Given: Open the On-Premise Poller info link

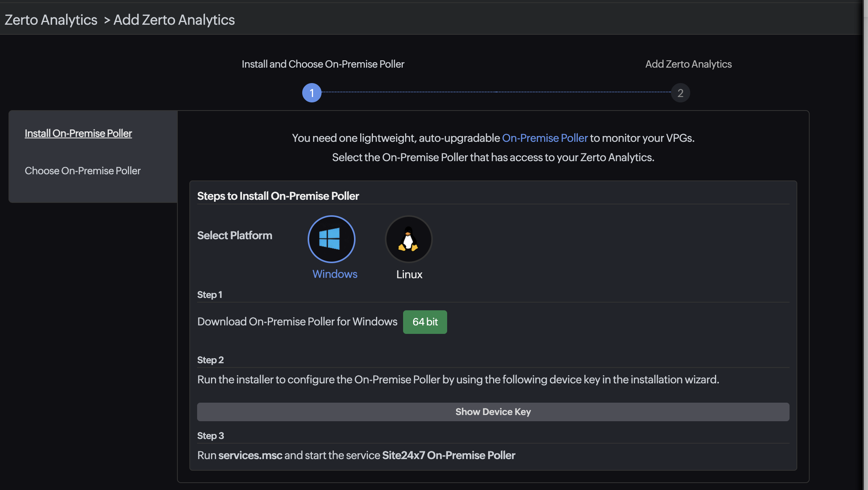Looking at the screenshot, I should pyautogui.click(x=545, y=138).
